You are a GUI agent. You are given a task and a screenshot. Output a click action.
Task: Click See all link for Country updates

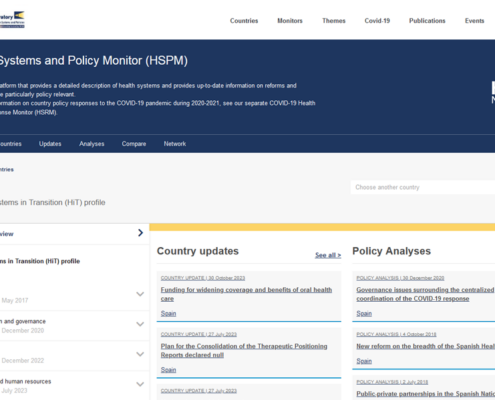(x=328, y=255)
